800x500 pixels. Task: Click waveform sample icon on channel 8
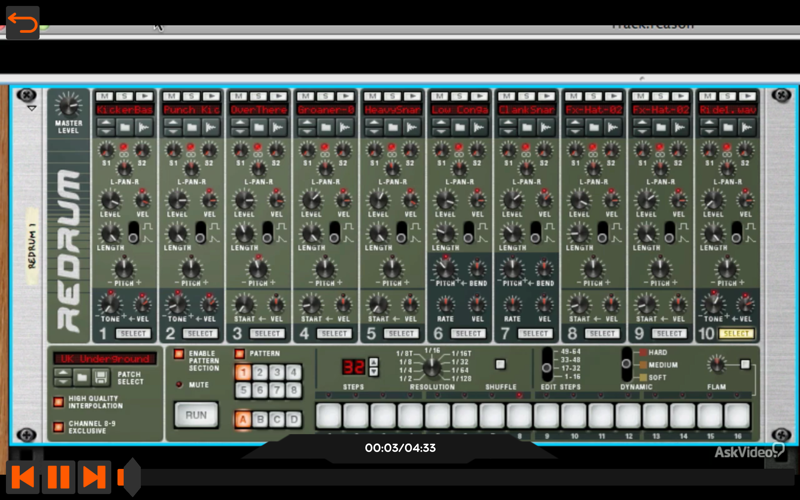coord(613,127)
